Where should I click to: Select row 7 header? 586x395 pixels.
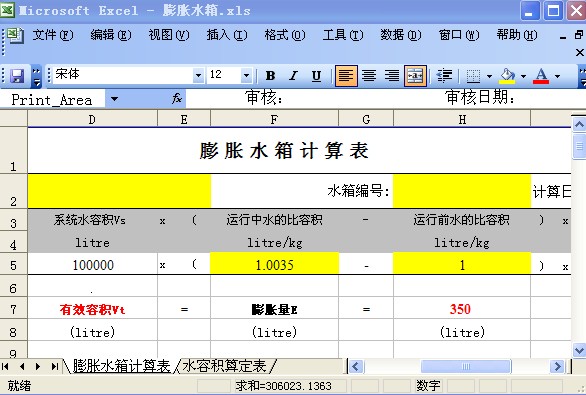pyautogui.click(x=13, y=309)
